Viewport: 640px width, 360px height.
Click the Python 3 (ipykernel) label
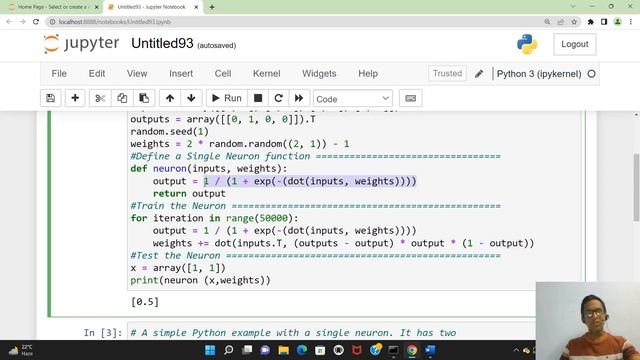[x=539, y=74]
